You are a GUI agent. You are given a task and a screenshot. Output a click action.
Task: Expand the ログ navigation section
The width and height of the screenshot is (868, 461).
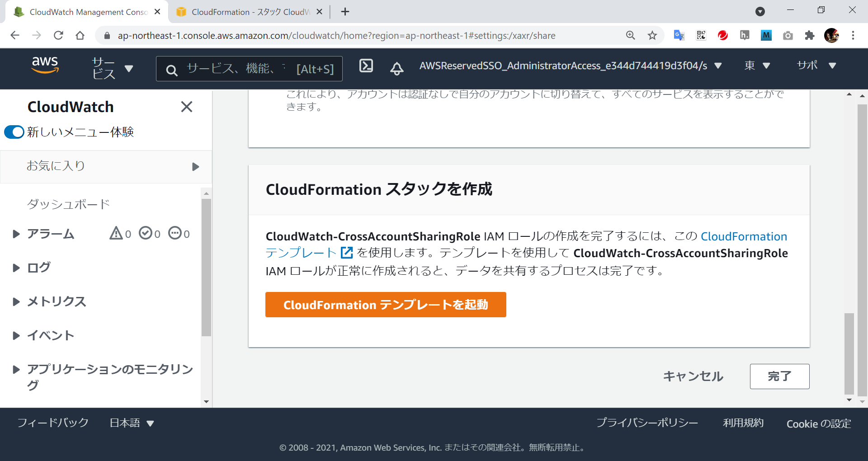(x=16, y=268)
